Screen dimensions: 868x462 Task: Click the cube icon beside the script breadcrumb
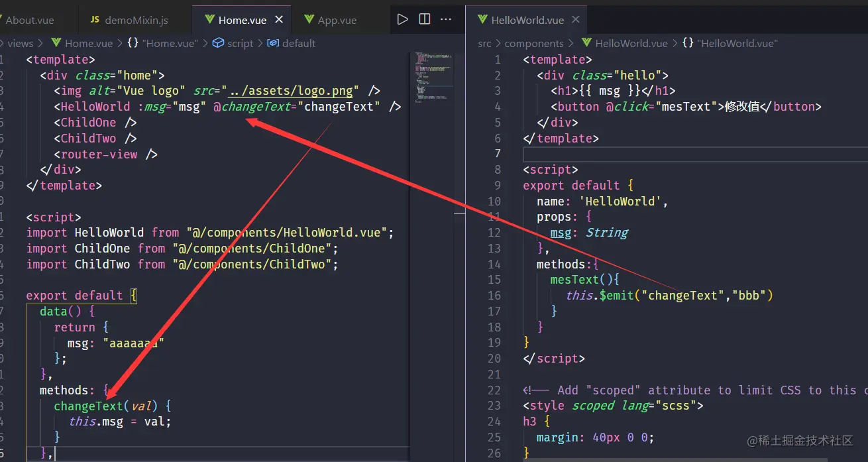(219, 43)
